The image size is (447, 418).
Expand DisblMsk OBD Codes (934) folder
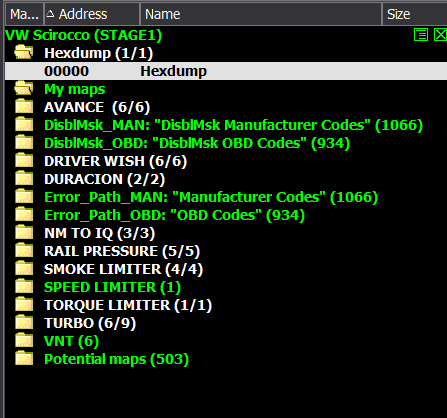pyautogui.click(x=197, y=143)
